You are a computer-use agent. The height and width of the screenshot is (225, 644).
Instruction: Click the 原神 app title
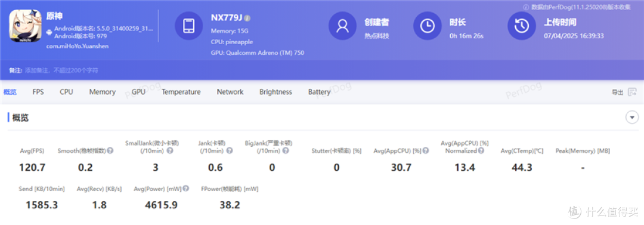tap(54, 17)
